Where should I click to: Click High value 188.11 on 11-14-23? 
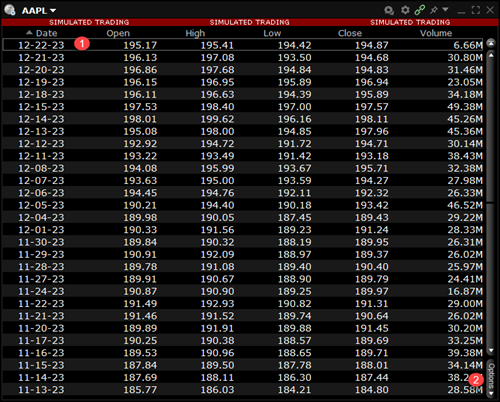click(217, 378)
